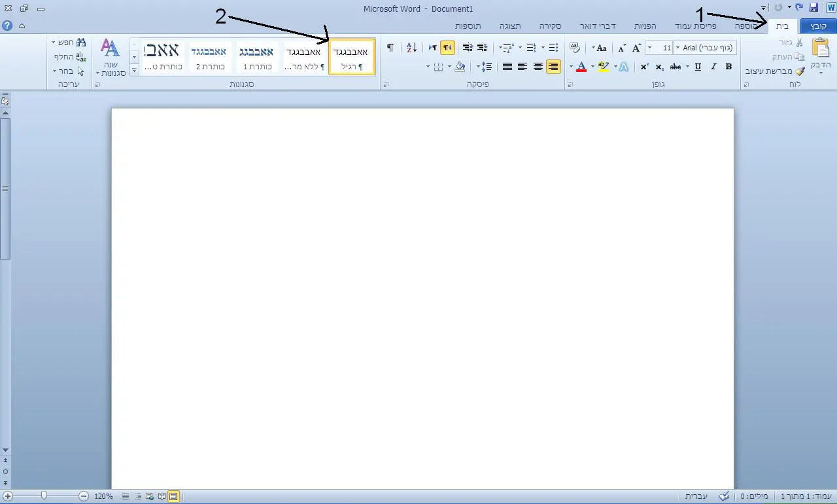Image resolution: width=837 pixels, height=504 pixels.
Task: Click the proofing check icon in status bar
Action: 724,497
